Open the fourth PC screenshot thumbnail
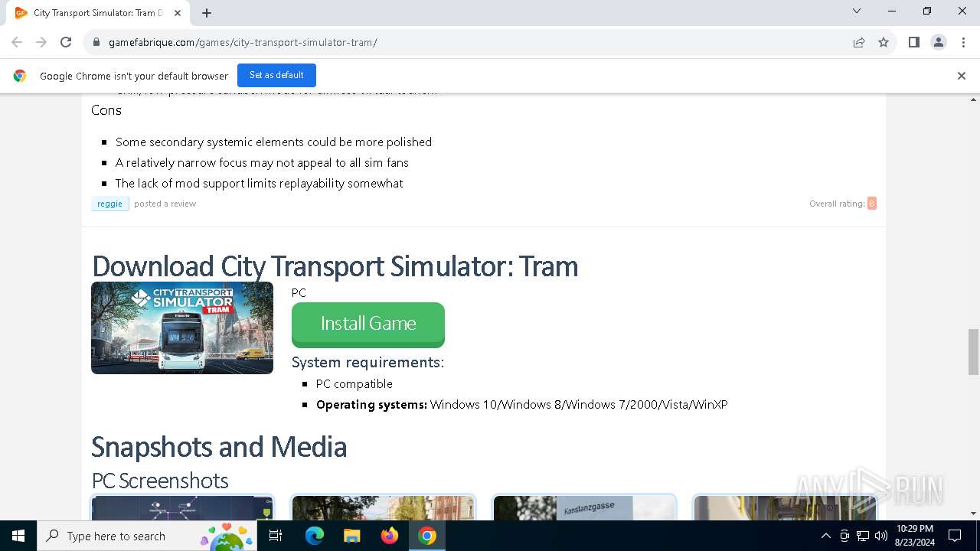980x551 pixels. tap(785, 507)
